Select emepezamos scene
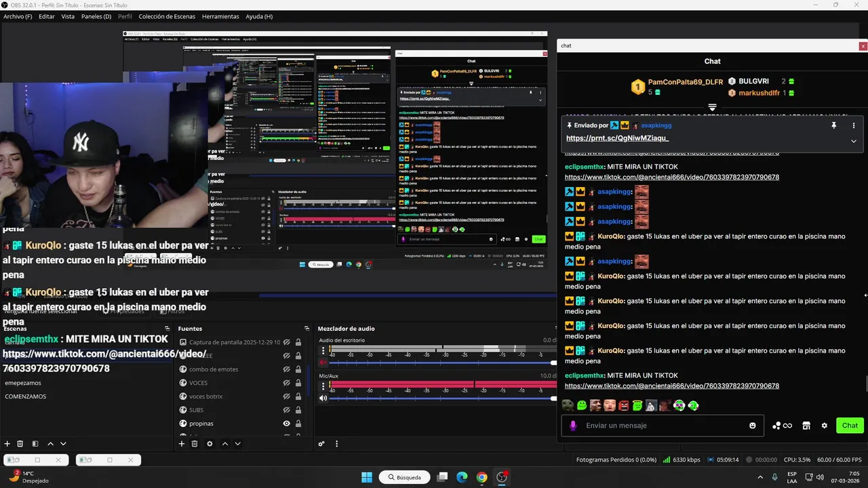 tap(23, 383)
